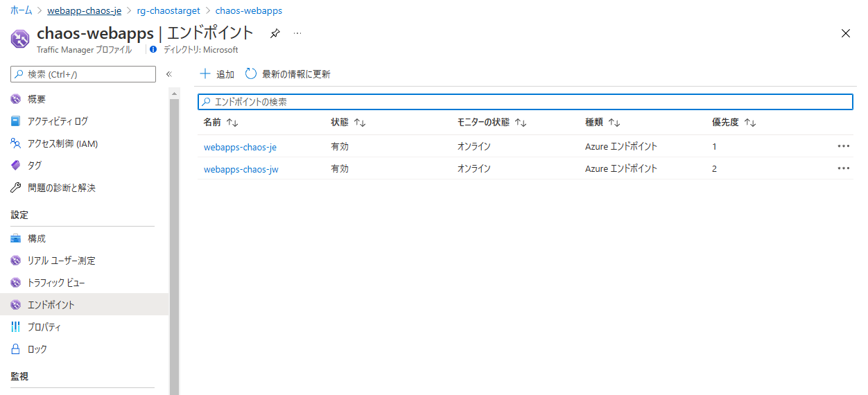This screenshot has width=868, height=395.
Task: Open the ellipsis menu next to title
Action: click(x=297, y=33)
